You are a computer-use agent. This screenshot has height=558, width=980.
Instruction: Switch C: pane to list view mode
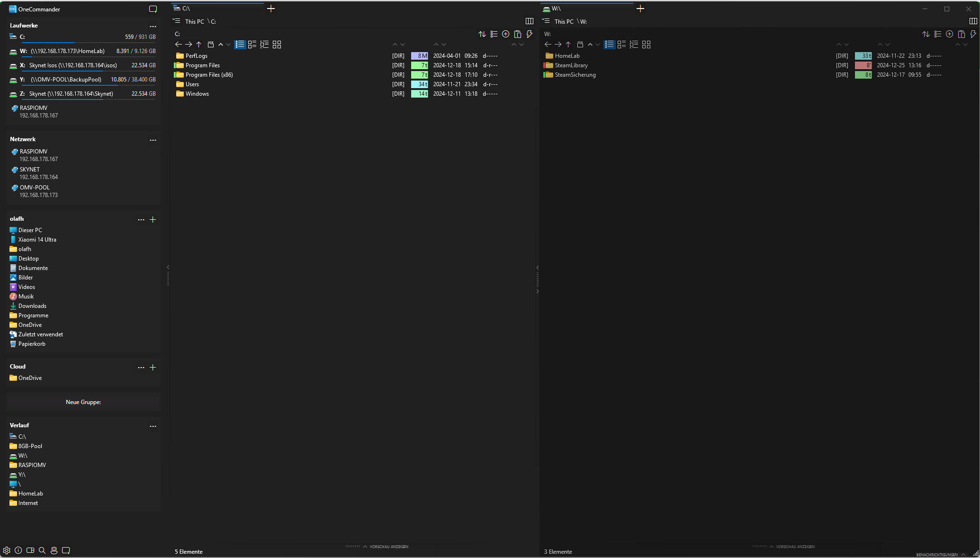(x=240, y=45)
